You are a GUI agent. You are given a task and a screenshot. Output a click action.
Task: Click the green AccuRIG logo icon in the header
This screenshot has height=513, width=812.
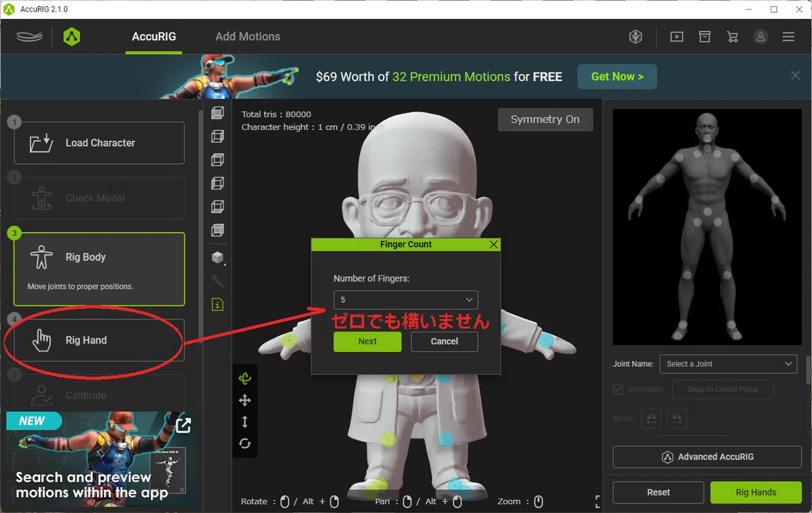(x=72, y=37)
